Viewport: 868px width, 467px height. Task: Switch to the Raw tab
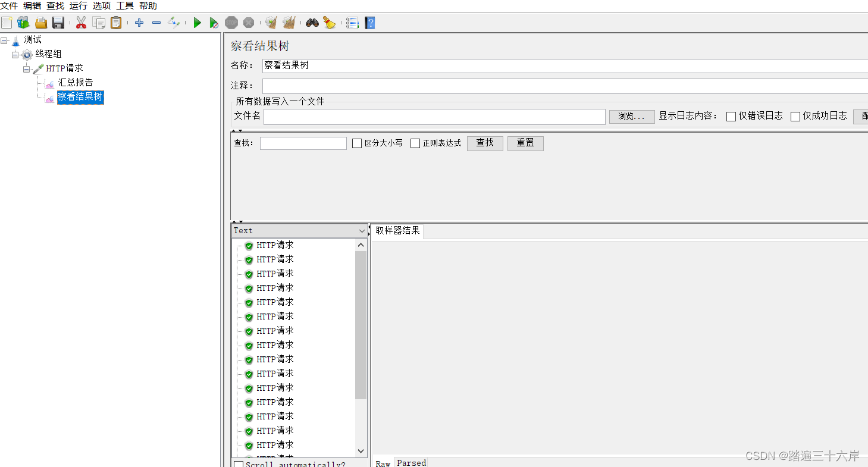(x=383, y=463)
